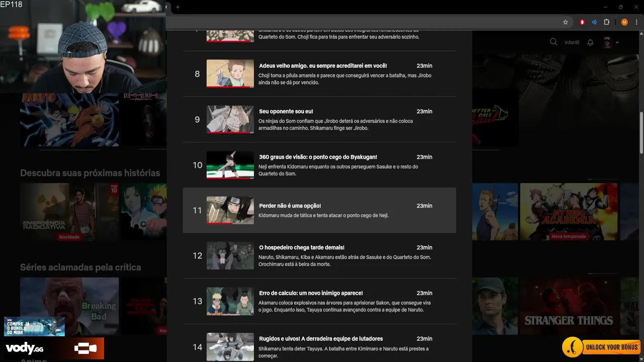This screenshot has height=362, width=644.
Task: Open Netflix notifications bell
Action: tap(591, 42)
